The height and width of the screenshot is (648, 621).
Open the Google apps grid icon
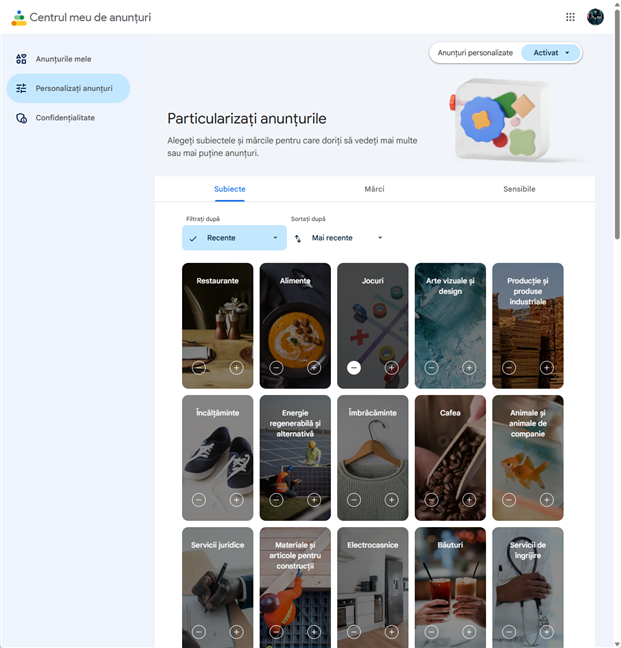(570, 17)
